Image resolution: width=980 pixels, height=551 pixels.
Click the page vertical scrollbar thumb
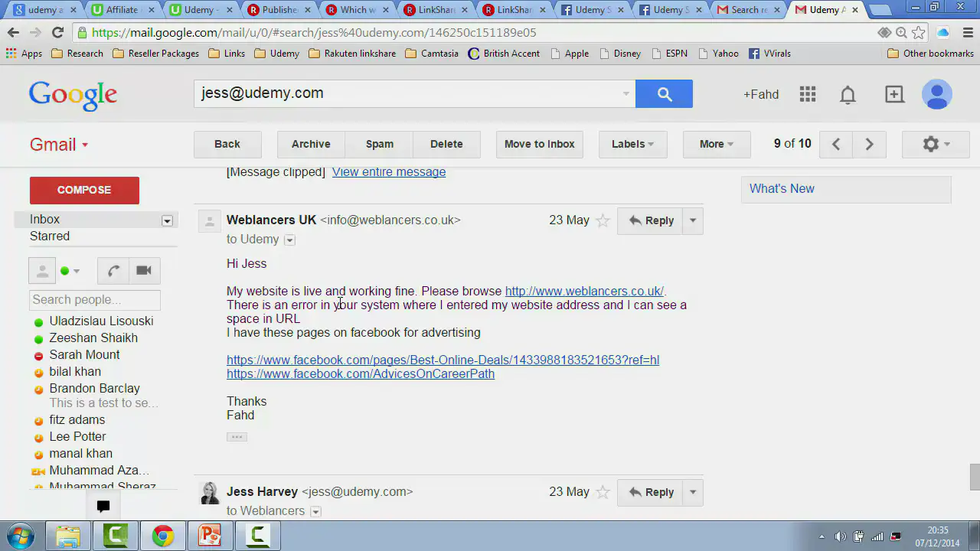(974, 477)
